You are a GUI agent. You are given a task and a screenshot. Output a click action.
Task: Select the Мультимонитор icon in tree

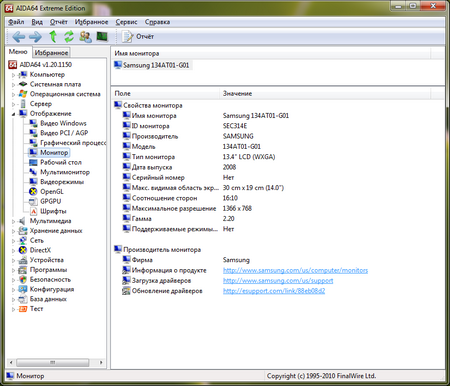[x=33, y=172]
